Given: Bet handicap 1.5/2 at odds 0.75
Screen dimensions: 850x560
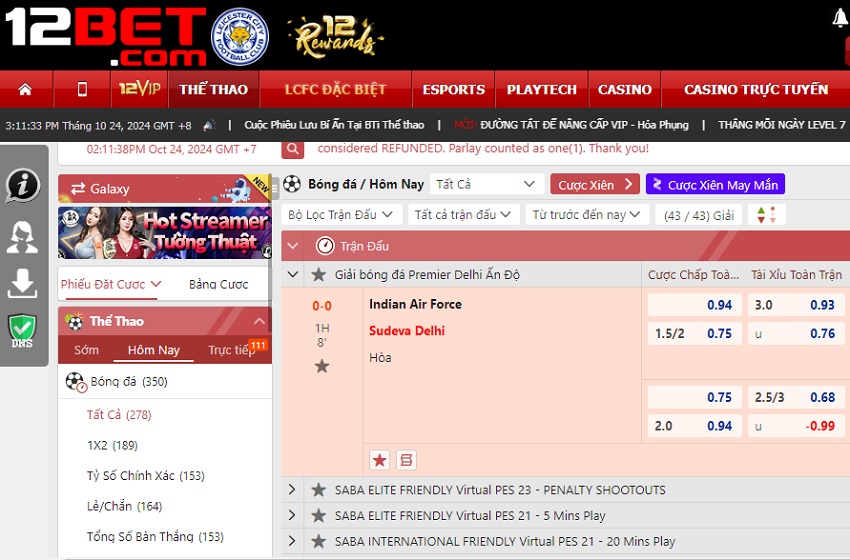Looking at the screenshot, I should (694, 333).
